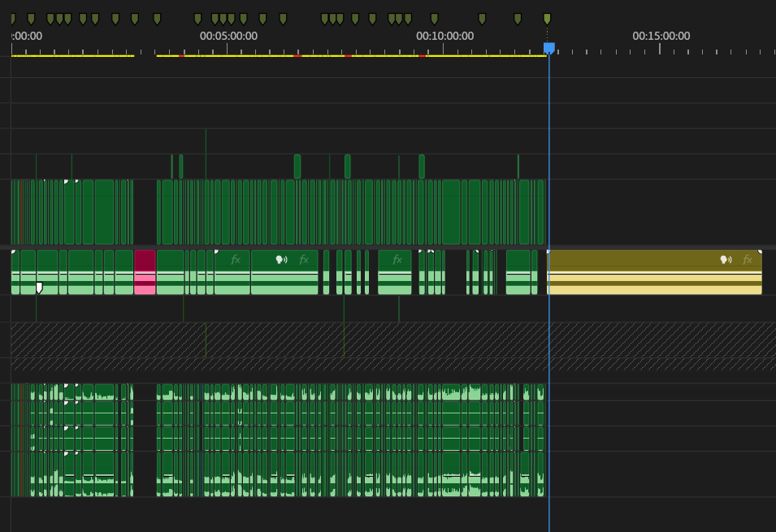
Task: Select the long yellow audio clip
Action: coord(654,272)
